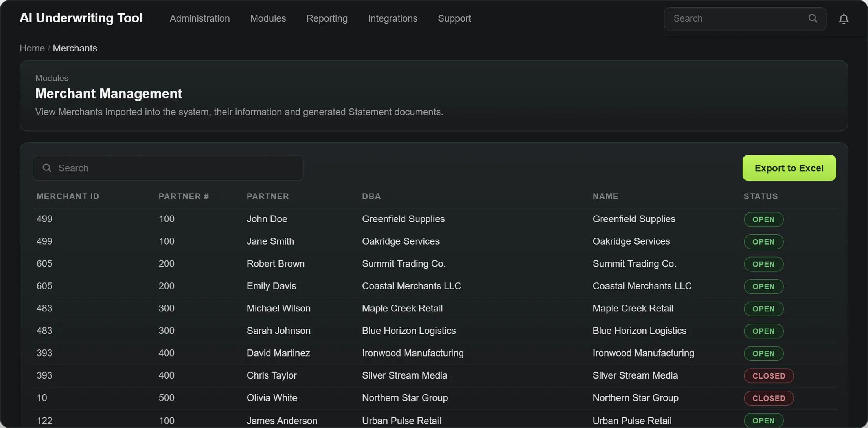
Task: Click OPEN badge for Ironwood Manufacturing
Action: 763,354
